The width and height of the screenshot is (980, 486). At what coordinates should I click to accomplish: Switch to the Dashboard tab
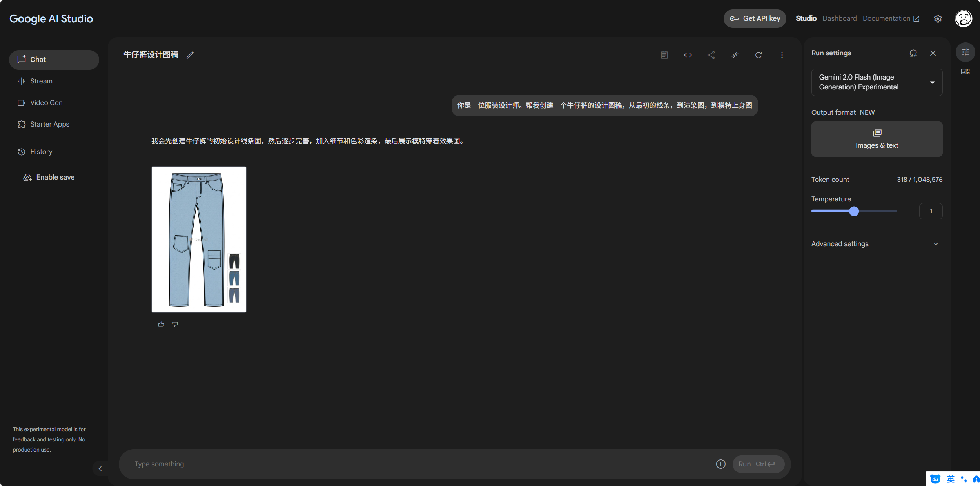839,18
